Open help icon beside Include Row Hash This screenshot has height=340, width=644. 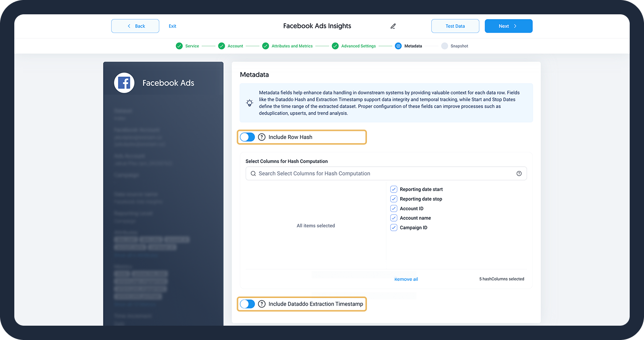262,137
